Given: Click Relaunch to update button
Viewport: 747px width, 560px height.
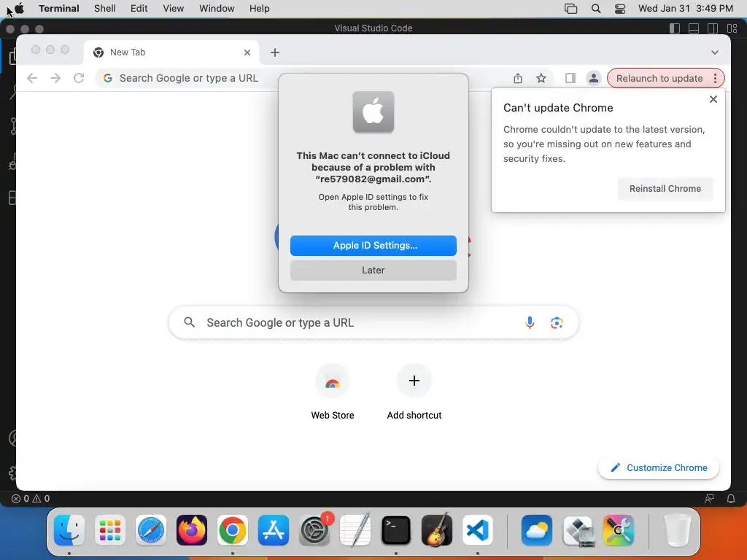Looking at the screenshot, I should pyautogui.click(x=659, y=78).
